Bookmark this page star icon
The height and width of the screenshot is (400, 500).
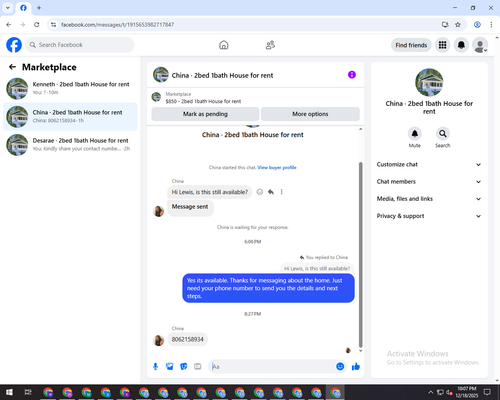458,25
